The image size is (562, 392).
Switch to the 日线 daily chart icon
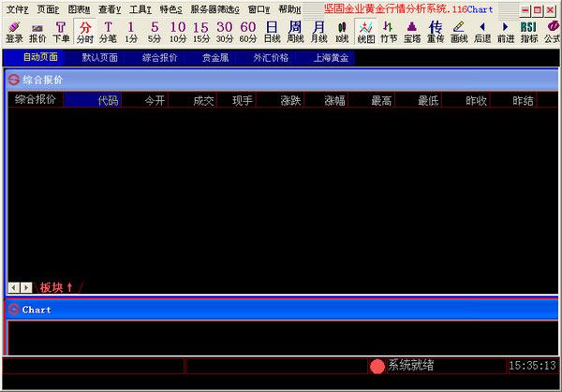tap(272, 32)
